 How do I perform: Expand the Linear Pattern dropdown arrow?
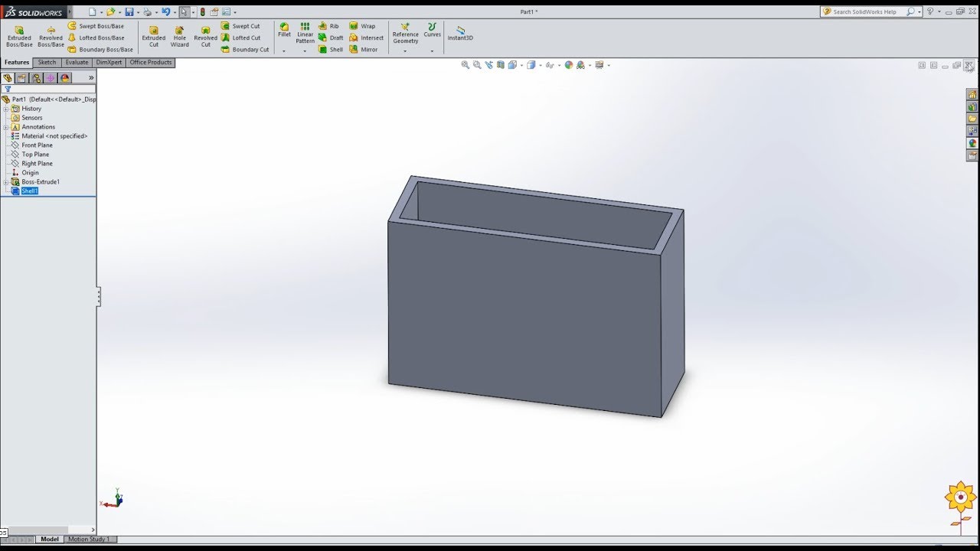(305, 51)
